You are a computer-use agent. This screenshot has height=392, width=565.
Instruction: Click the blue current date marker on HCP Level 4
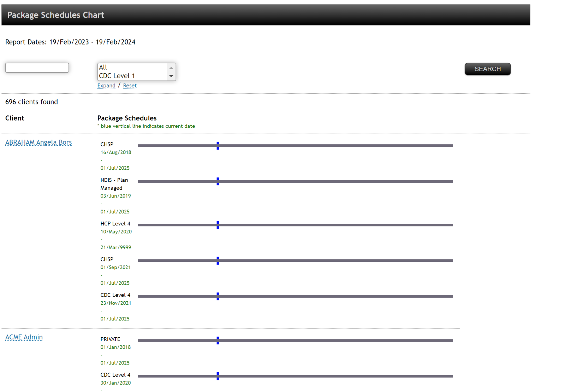click(218, 225)
